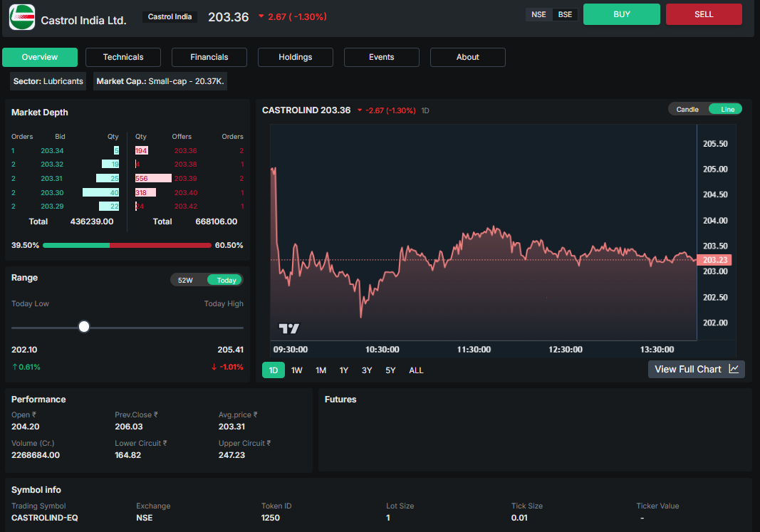This screenshot has height=532, width=760.
Task: Click the red SELL button
Action: click(704, 14)
